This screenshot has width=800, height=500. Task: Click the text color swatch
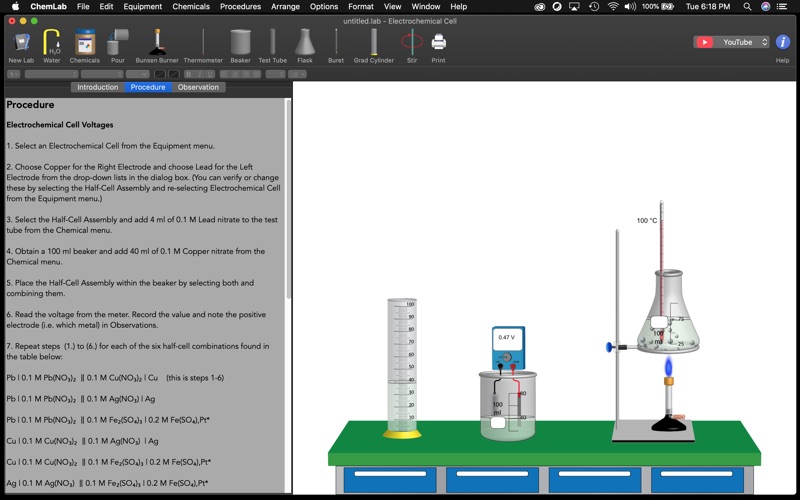click(x=160, y=74)
